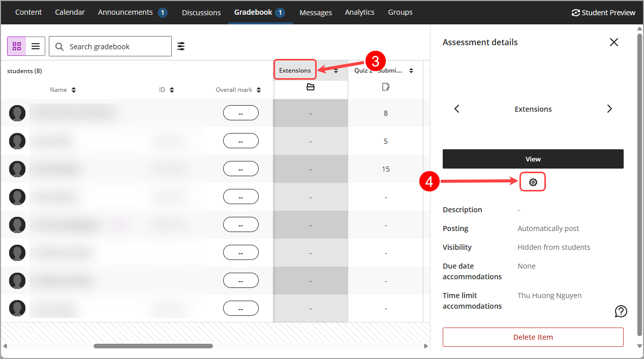Sort the Extensions column

click(336, 71)
